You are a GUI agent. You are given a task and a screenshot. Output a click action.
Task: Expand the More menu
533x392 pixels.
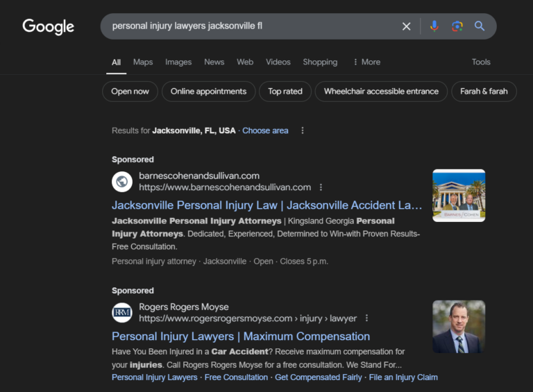click(366, 62)
